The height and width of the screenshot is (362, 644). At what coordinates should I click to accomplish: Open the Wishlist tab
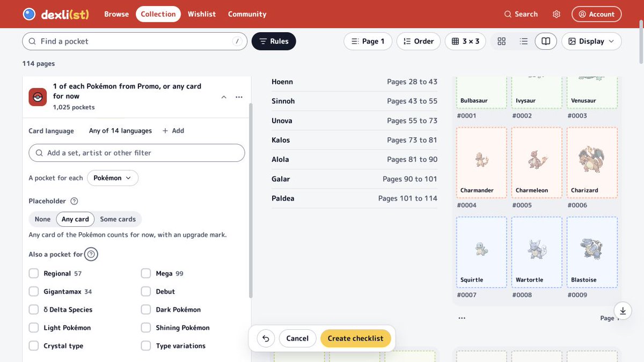point(202,14)
